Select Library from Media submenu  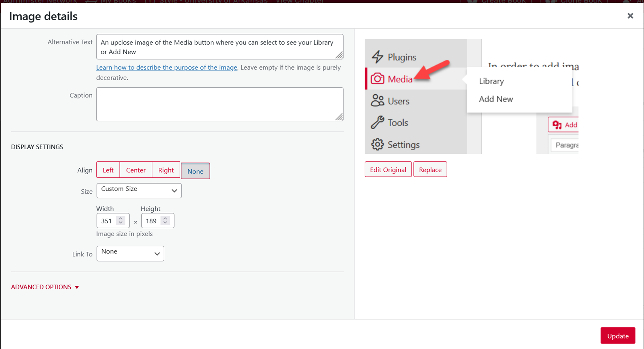491,81
